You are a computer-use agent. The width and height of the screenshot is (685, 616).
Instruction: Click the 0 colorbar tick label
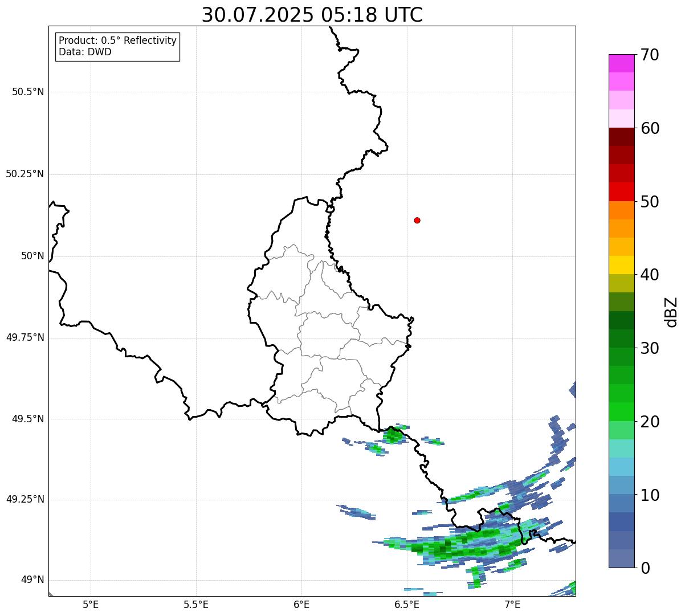click(x=645, y=568)
